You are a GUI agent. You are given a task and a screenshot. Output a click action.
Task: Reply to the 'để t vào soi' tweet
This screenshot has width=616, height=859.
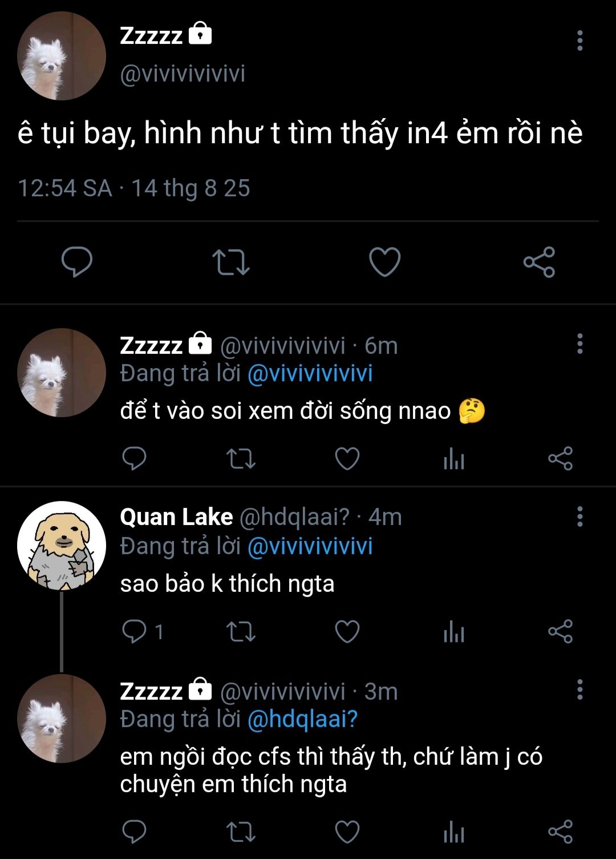[135, 459]
